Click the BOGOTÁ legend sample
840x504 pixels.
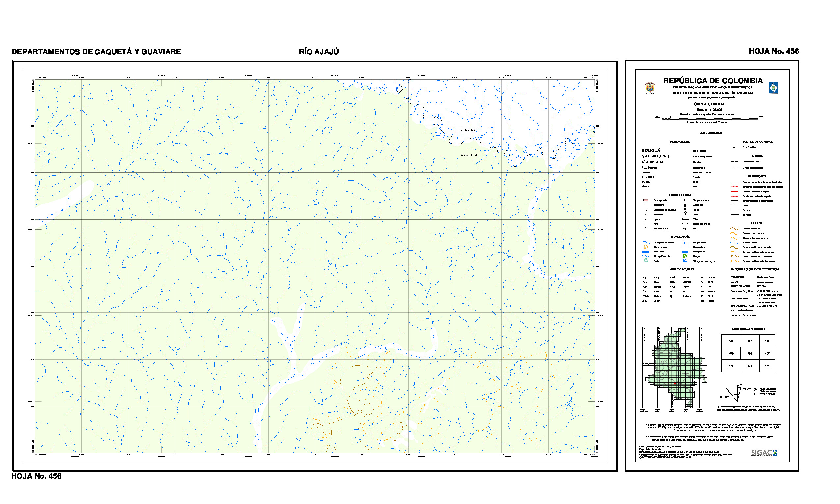click(651, 150)
